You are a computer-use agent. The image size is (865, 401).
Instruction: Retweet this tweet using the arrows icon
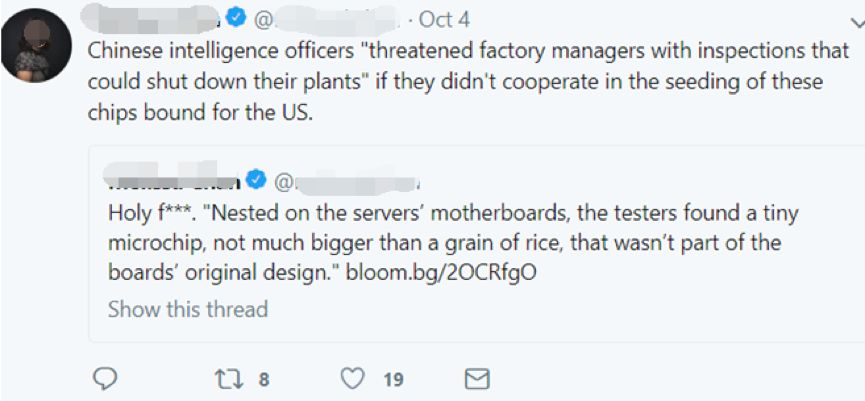click(x=229, y=378)
